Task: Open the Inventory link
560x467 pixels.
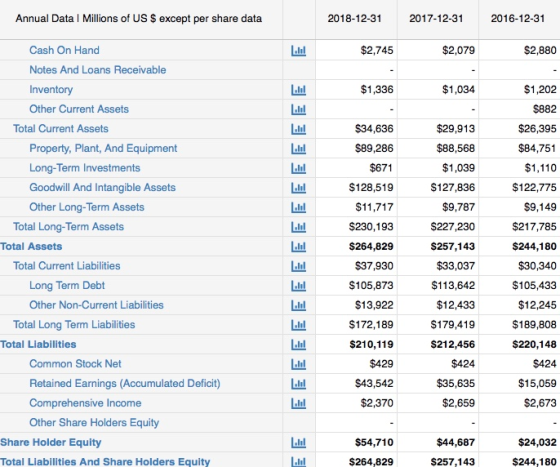Action: point(51,90)
